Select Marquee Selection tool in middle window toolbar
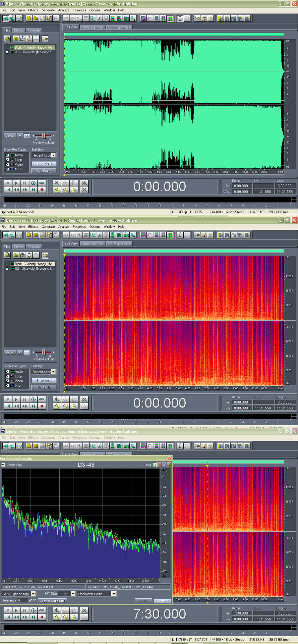Screen dimensions: 298x644 187,235
